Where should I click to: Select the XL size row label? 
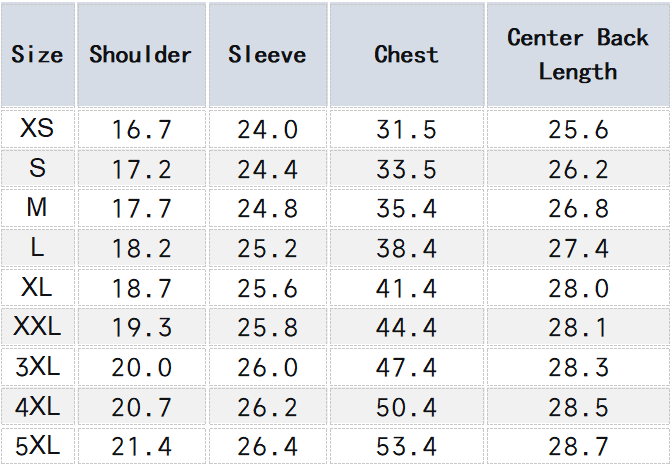(x=37, y=288)
